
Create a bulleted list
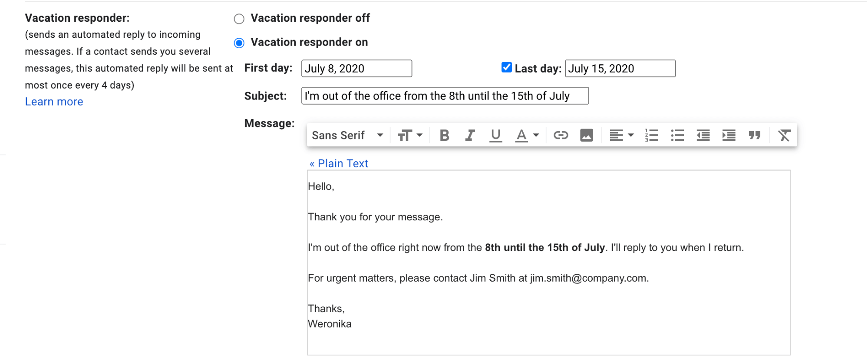pyautogui.click(x=677, y=135)
